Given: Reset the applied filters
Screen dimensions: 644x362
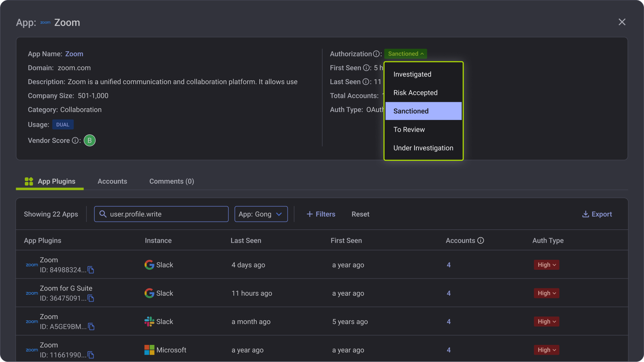Looking at the screenshot, I should pyautogui.click(x=360, y=214).
